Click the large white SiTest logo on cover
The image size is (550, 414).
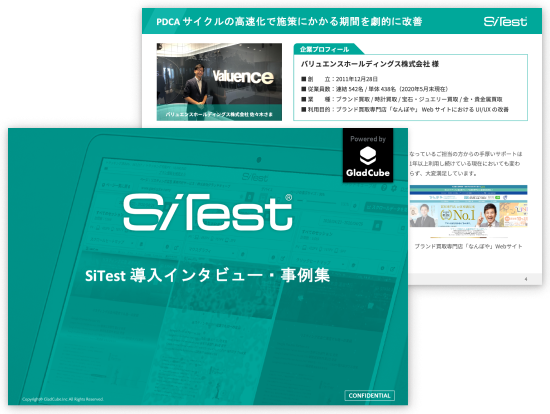pyautogui.click(x=208, y=212)
